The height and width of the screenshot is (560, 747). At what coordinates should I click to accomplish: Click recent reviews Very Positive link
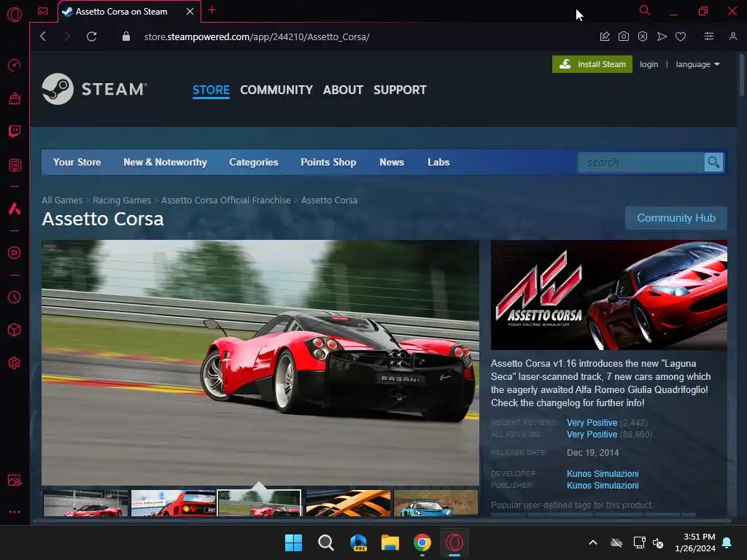pos(592,423)
